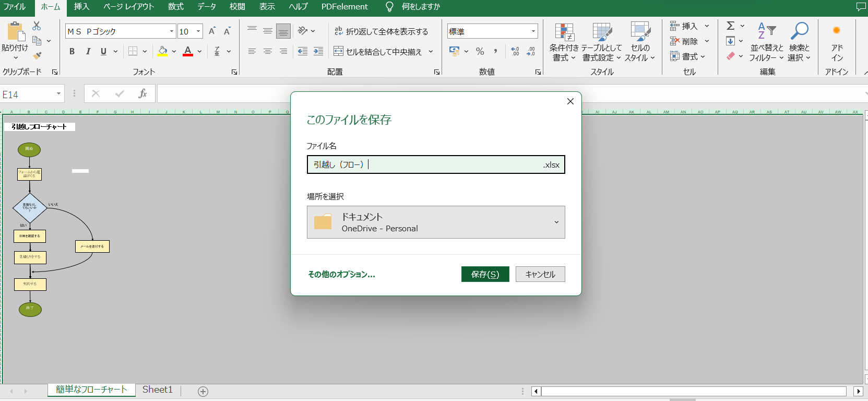The image size is (868, 401).
Task: Select the Sheet1 worksheet tab
Action: 157,390
